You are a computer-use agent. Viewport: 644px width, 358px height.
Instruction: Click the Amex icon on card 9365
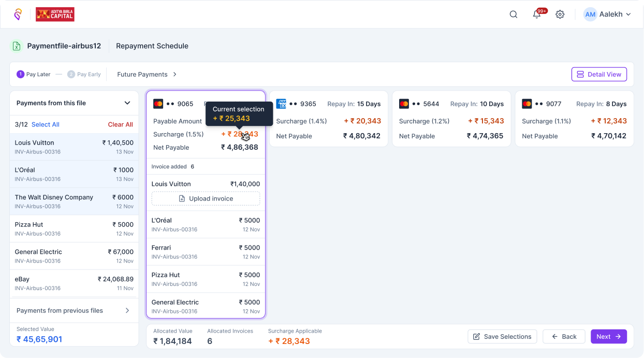click(x=281, y=104)
